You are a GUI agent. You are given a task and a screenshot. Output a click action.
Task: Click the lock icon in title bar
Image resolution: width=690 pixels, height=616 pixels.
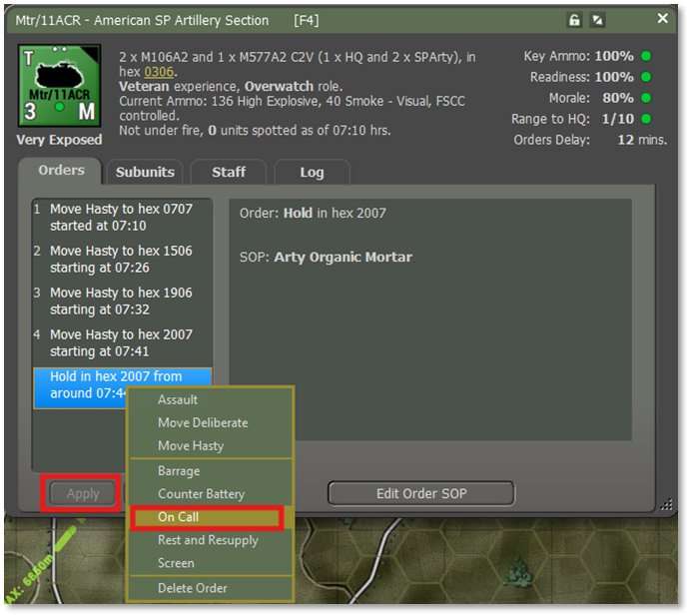[x=574, y=20]
